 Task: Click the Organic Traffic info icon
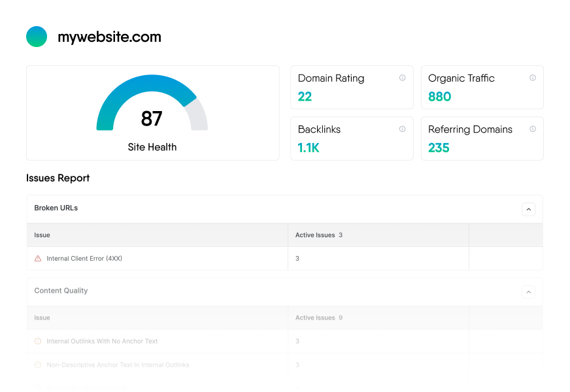(533, 78)
